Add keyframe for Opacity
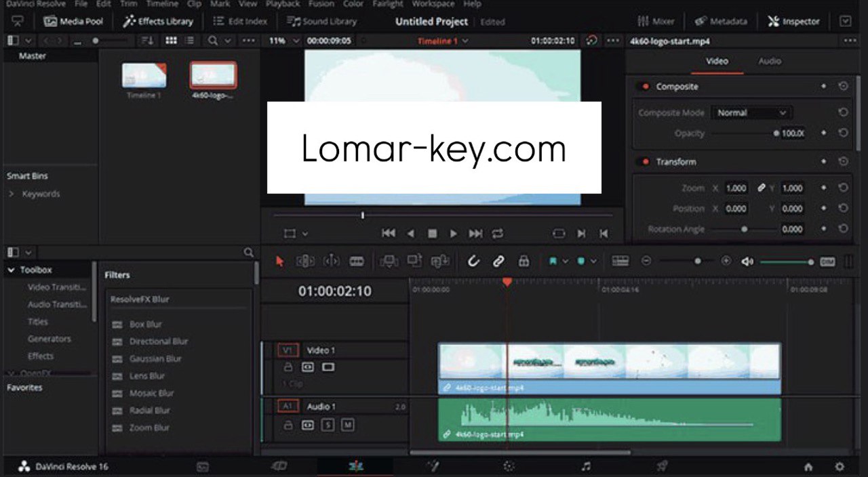The width and height of the screenshot is (868, 477). point(824,133)
